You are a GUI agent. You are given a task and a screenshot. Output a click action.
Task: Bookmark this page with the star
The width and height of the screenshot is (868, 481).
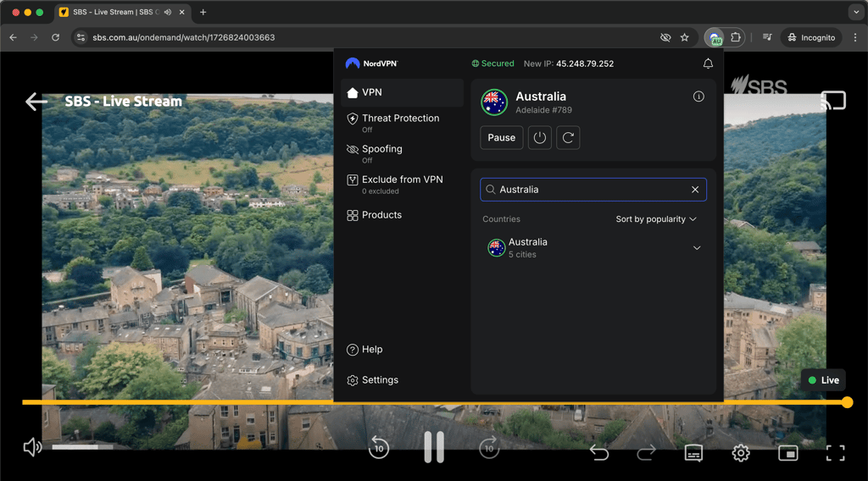(685, 37)
